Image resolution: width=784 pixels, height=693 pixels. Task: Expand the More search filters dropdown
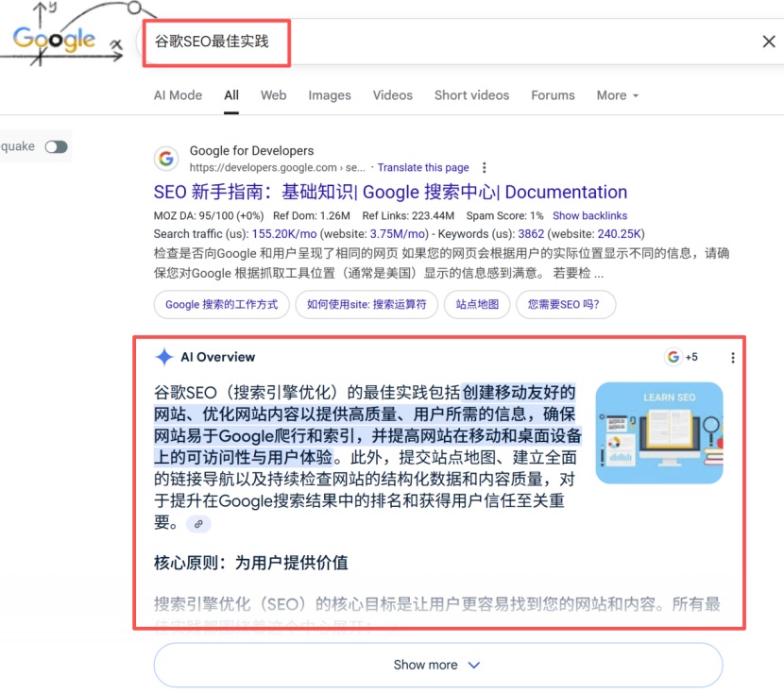(618, 95)
